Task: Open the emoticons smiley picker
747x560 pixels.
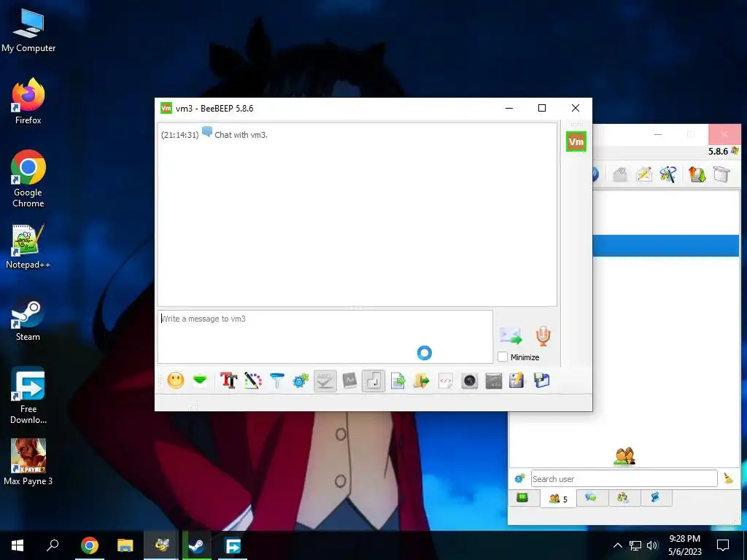Action: coord(176,381)
